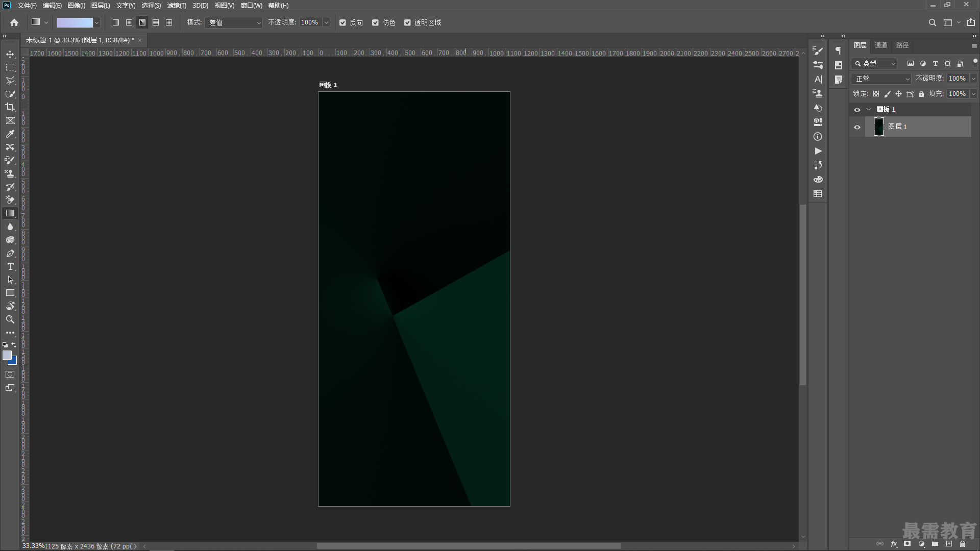Open the 模式 blend mode dropdown

tap(233, 22)
